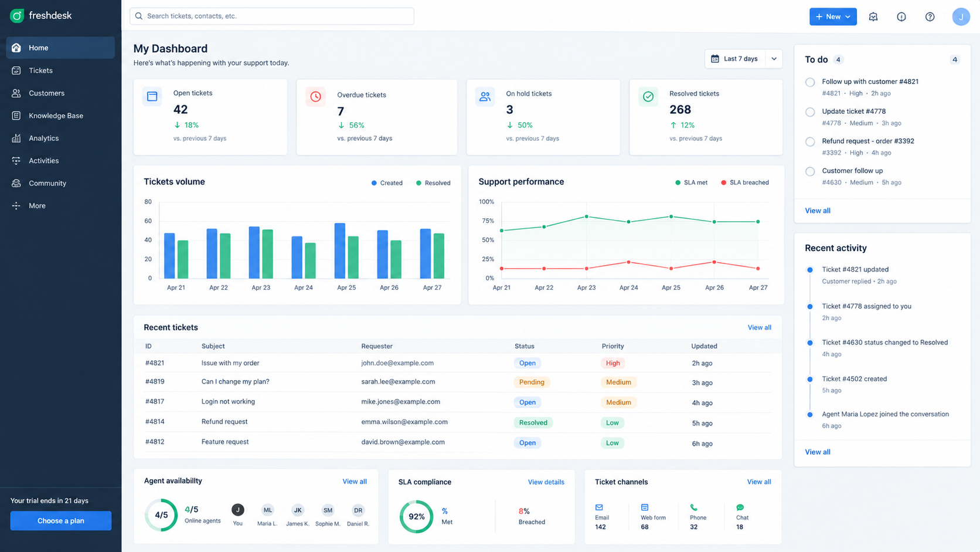
Task: Open the help question mark icon
Action: (930, 16)
